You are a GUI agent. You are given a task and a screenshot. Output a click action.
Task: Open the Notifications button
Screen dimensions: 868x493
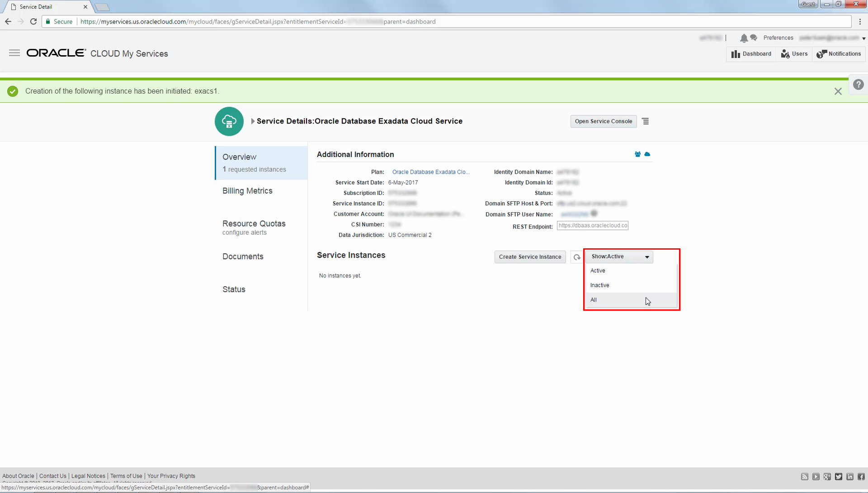(839, 54)
